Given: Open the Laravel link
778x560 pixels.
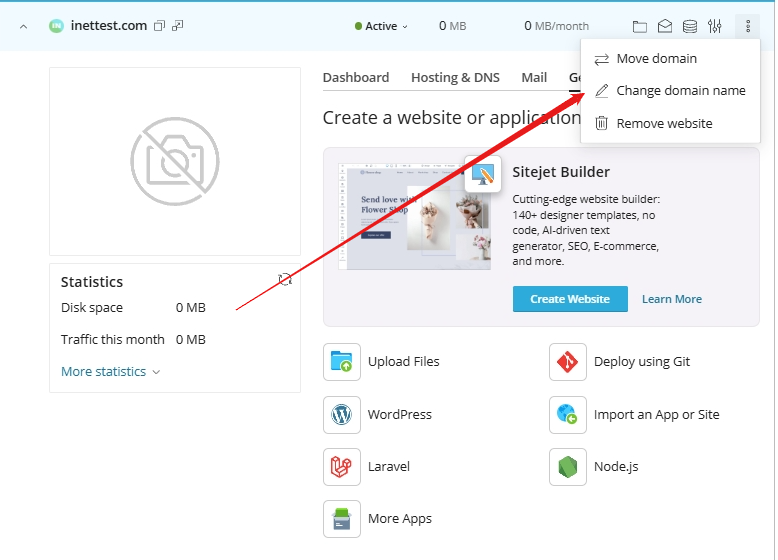Looking at the screenshot, I should coord(389,466).
